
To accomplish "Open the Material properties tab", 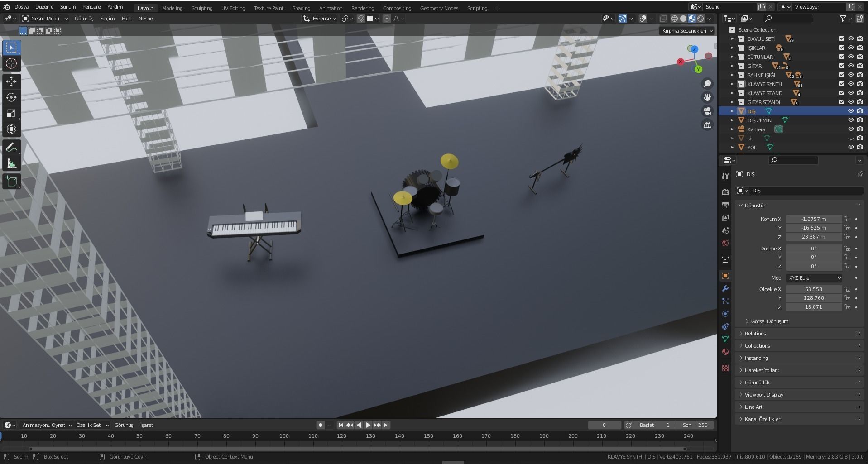I will coord(725,352).
